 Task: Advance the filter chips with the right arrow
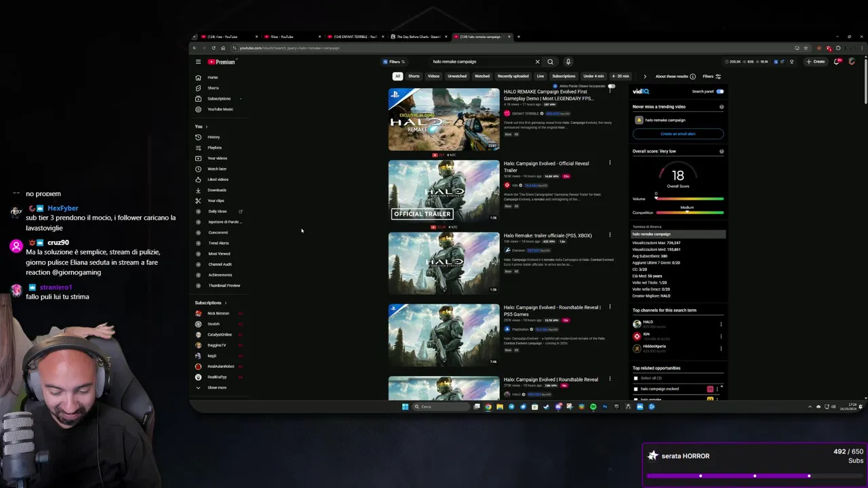point(645,77)
